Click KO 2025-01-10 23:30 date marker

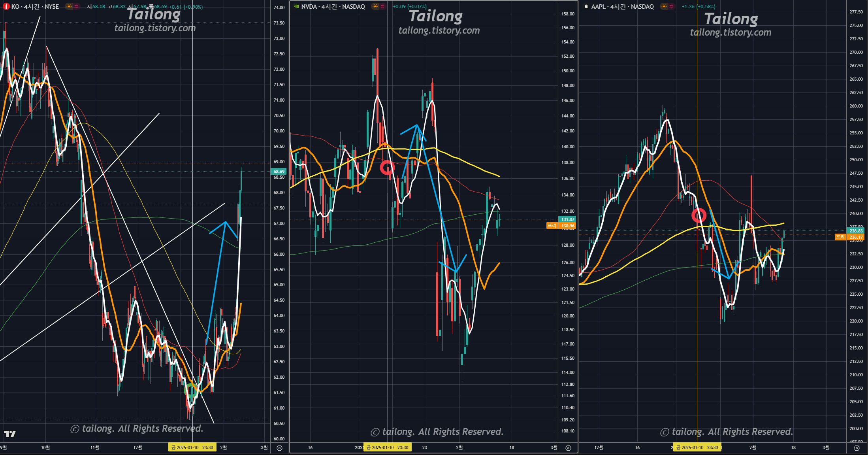192,447
